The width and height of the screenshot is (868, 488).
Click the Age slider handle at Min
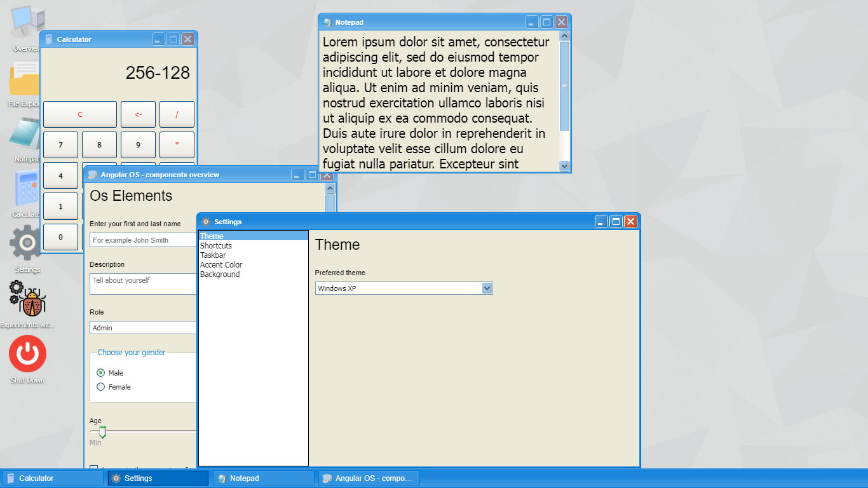[102, 430]
